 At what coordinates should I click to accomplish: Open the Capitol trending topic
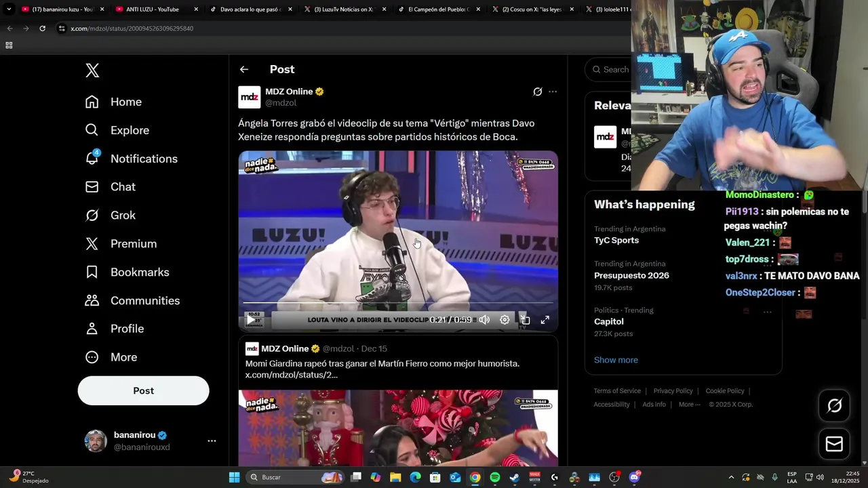pos(609,321)
